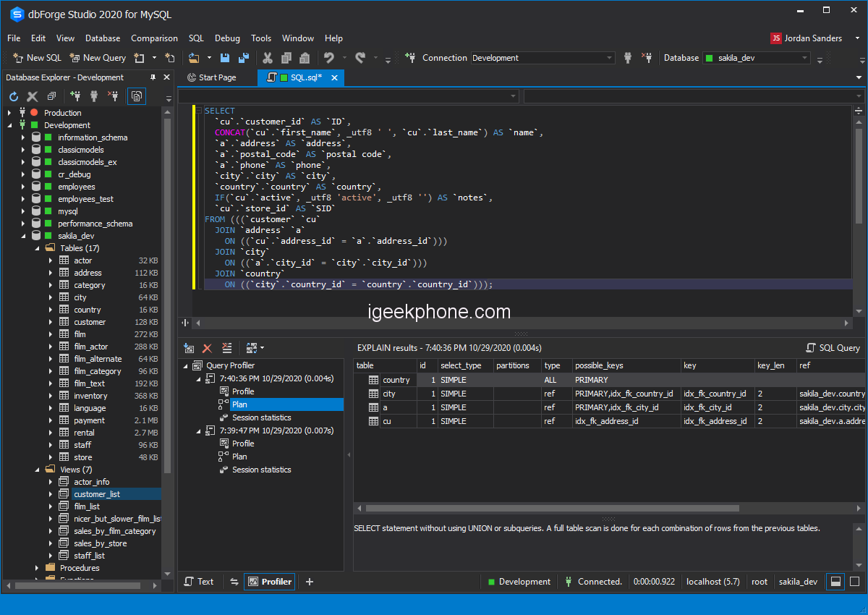868x615 pixels.
Task: Click red X delete icon in profiler toolbar
Action: point(208,348)
